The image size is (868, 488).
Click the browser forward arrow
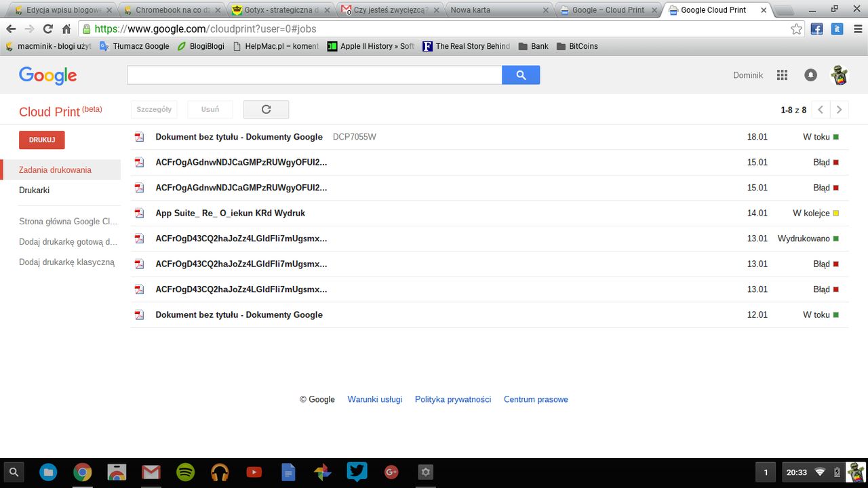pos(29,29)
